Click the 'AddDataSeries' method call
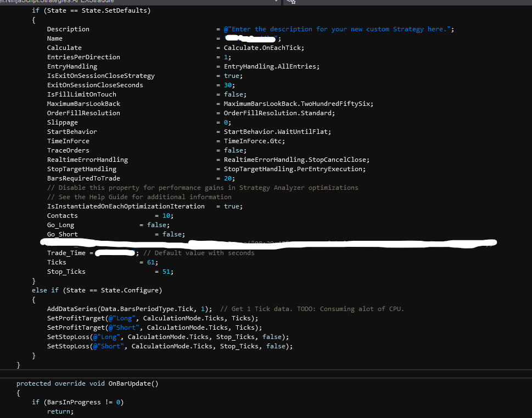The height and width of the screenshot is (418, 532). 72,309
